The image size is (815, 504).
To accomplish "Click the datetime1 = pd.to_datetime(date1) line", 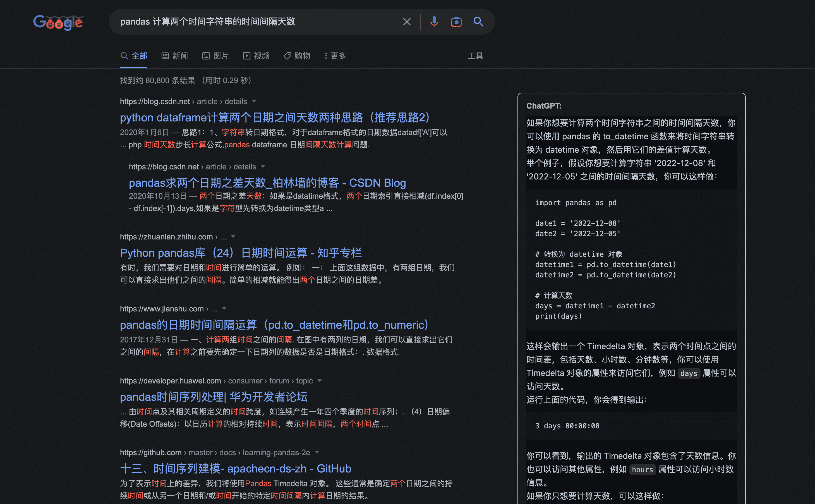I will tap(606, 265).
